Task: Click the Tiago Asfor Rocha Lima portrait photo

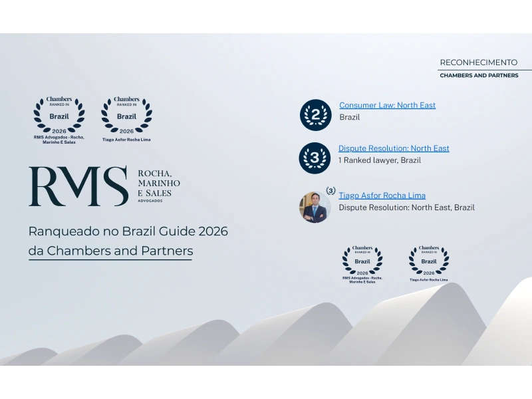Action: click(315, 207)
